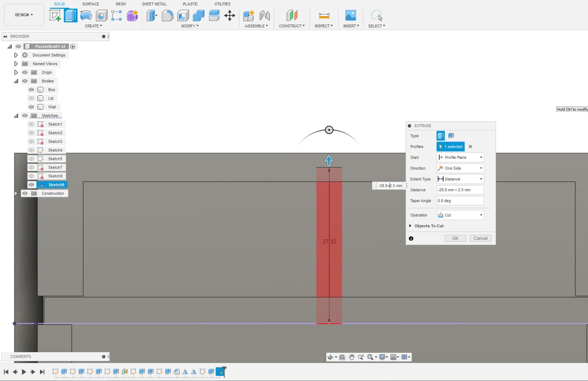Toggle visibility of Sketch9

click(x=31, y=185)
